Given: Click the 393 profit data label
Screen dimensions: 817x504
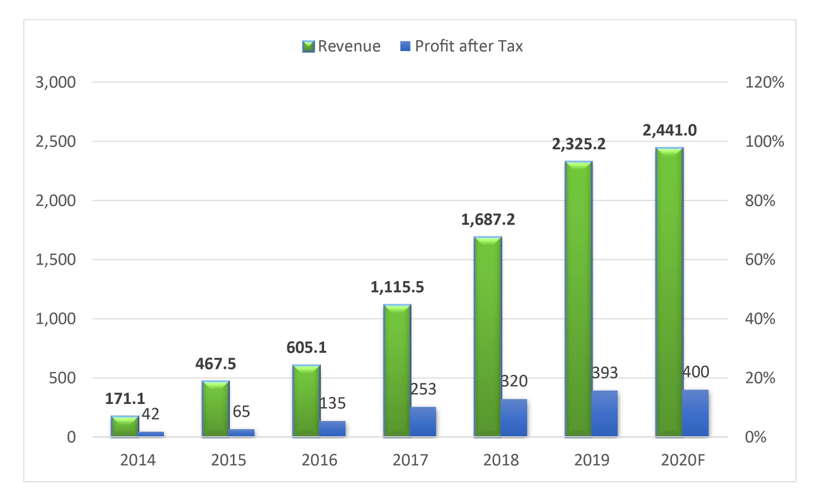Looking at the screenshot, I should pos(605,373).
